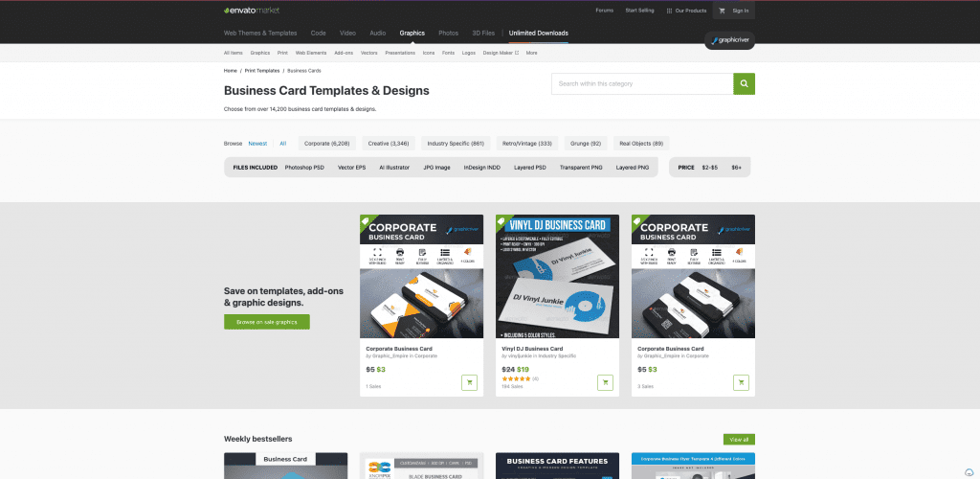The width and height of the screenshot is (980, 479).
Task: Select Icons in the sub-navigation
Action: pyautogui.click(x=429, y=53)
